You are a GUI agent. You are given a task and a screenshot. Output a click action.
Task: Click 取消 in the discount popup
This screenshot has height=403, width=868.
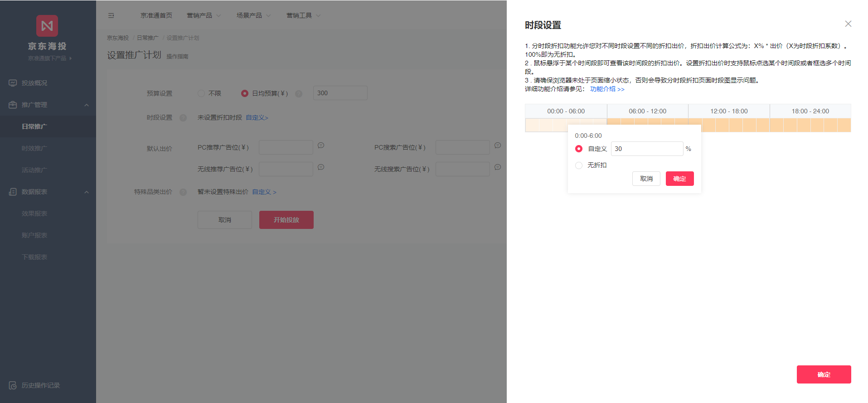point(646,179)
